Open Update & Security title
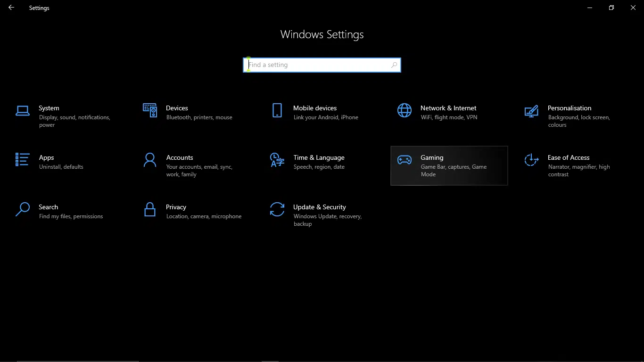The image size is (644, 362). click(x=320, y=207)
